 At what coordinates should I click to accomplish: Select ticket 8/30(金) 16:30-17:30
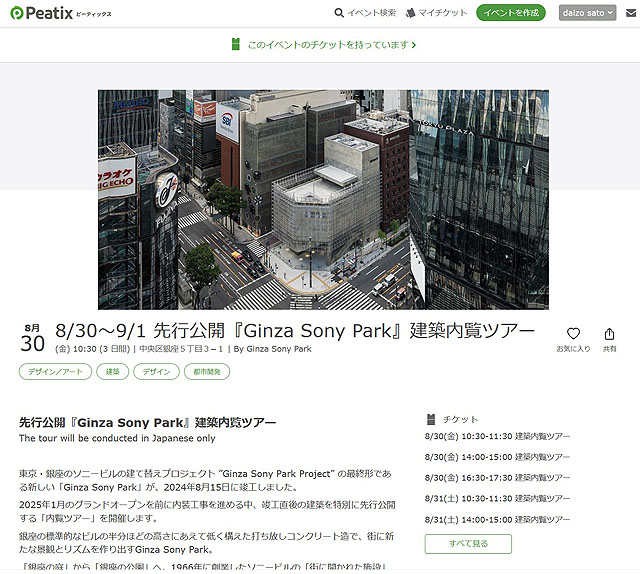coord(497,478)
